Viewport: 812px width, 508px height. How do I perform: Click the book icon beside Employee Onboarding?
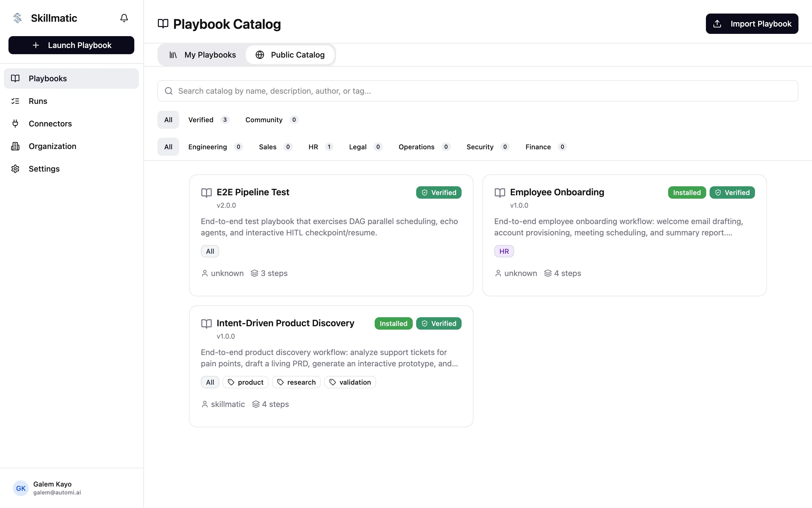(x=500, y=192)
